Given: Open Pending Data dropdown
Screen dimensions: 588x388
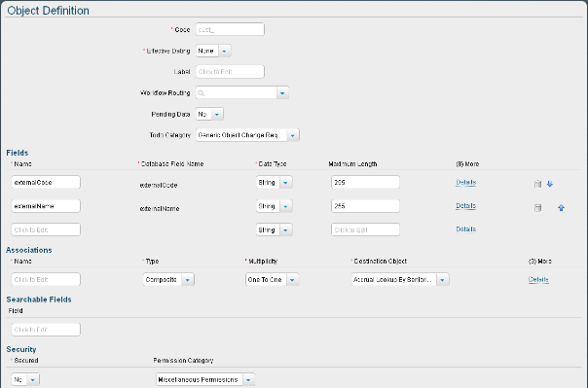Looking at the screenshot, I should pyautogui.click(x=217, y=114).
